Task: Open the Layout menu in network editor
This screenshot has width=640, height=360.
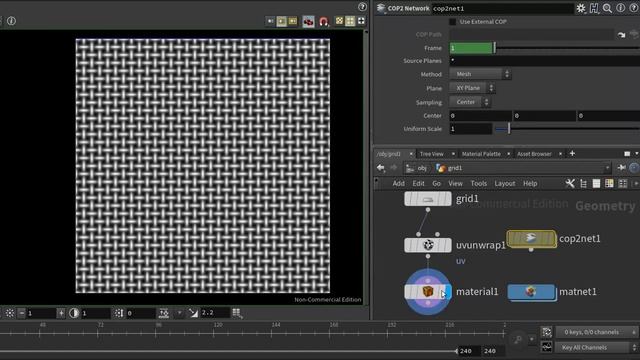Action: pyautogui.click(x=505, y=184)
